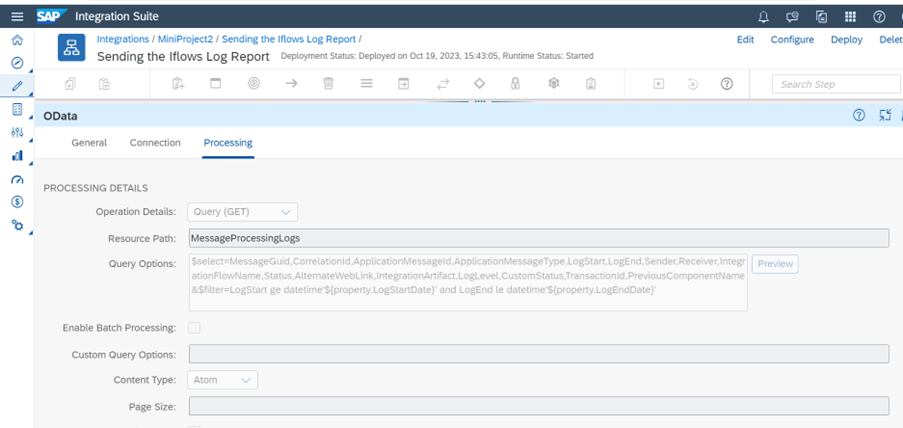Viewport: 903px width, 428px height.
Task: Open the message transformers lines icon
Action: click(366, 84)
